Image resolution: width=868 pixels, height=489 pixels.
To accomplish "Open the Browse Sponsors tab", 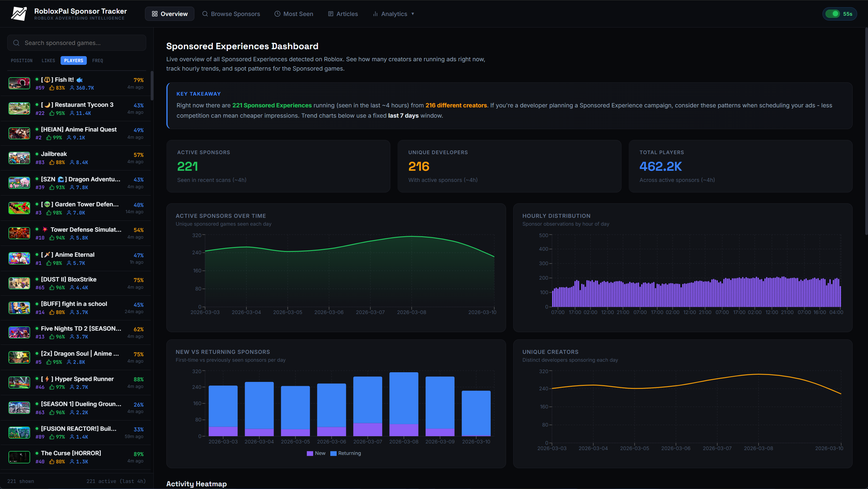I will [x=231, y=14].
